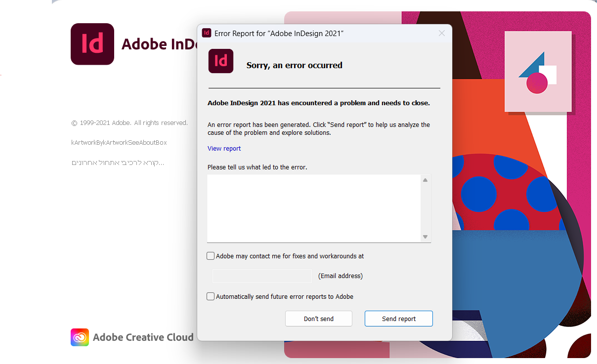
Task: Click the Email address input field
Action: pos(262,276)
